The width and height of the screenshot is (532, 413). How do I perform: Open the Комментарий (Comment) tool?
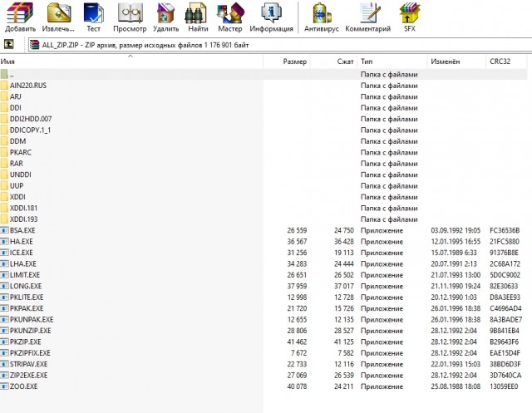(368, 17)
